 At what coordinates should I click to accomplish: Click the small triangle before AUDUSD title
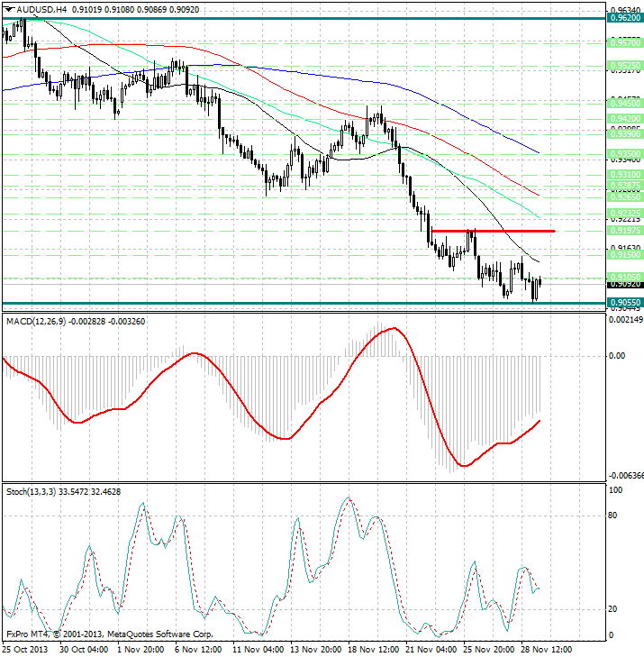click(x=8, y=9)
